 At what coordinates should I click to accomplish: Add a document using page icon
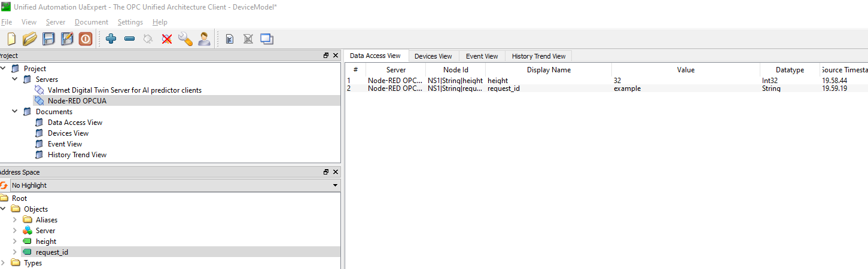230,39
